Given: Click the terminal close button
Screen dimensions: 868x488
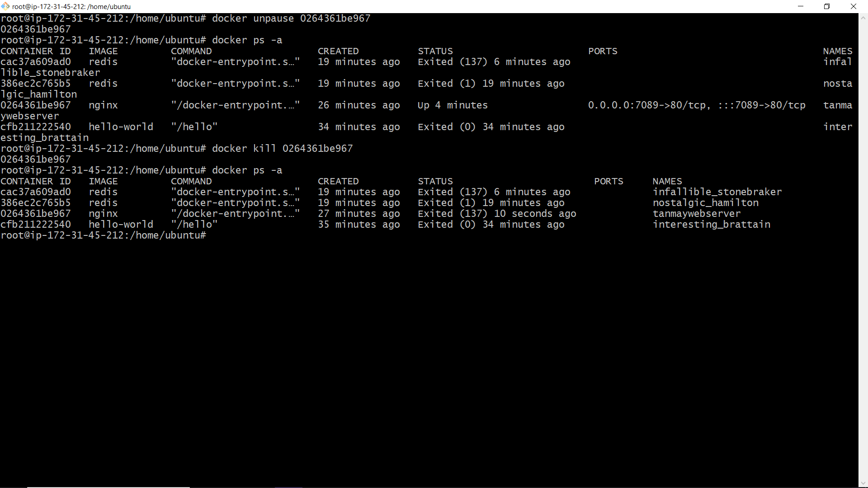Looking at the screenshot, I should click(x=854, y=6).
